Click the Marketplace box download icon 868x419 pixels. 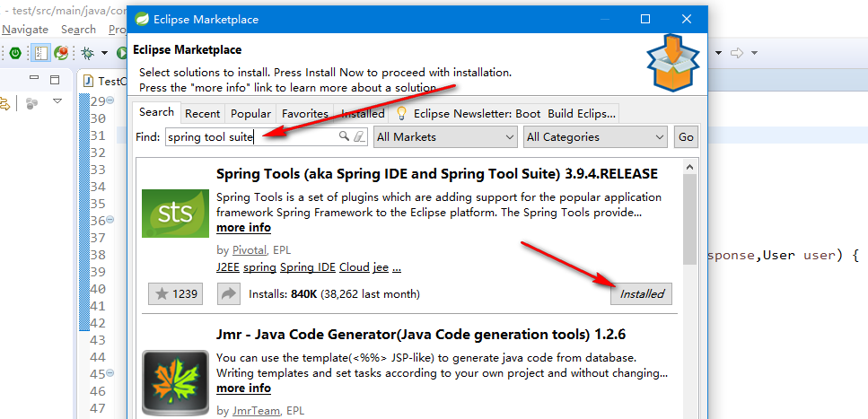[x=672, y=62]
